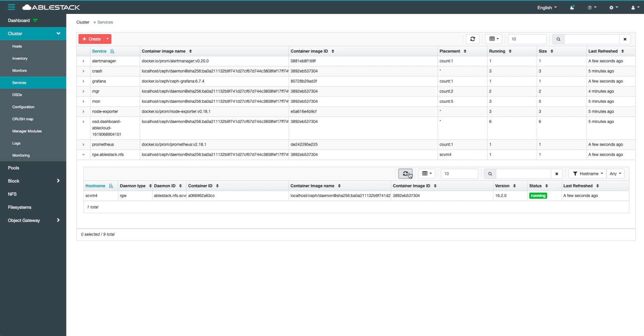Open Monitors from the sidebar
The height and width of the screenshot is (336, 644).
19,71
